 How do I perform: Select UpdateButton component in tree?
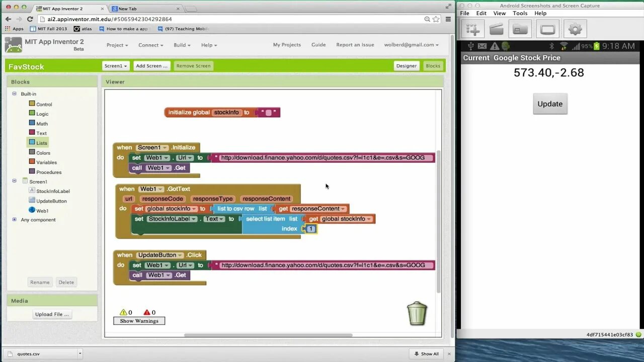[x=48, y=201]
